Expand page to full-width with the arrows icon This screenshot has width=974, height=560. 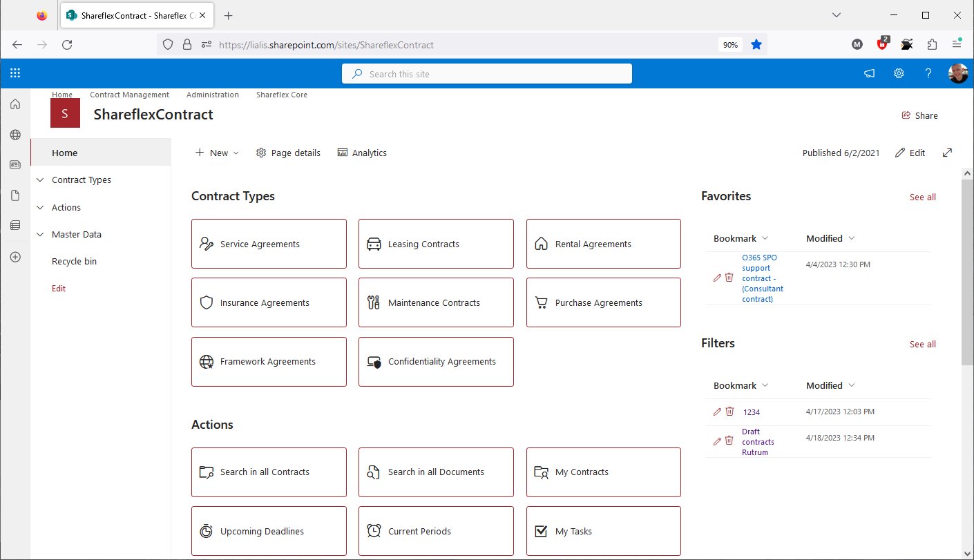[947, 153]
